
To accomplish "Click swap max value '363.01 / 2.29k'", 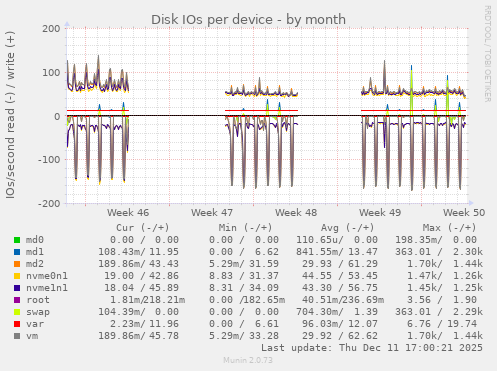I will [x=439, y=312].
